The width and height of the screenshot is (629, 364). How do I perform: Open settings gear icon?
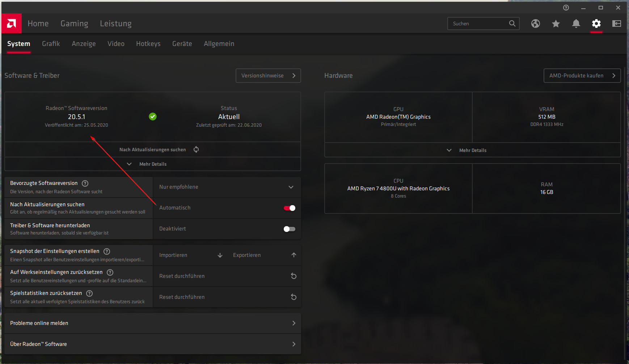(x=596, y=24)
